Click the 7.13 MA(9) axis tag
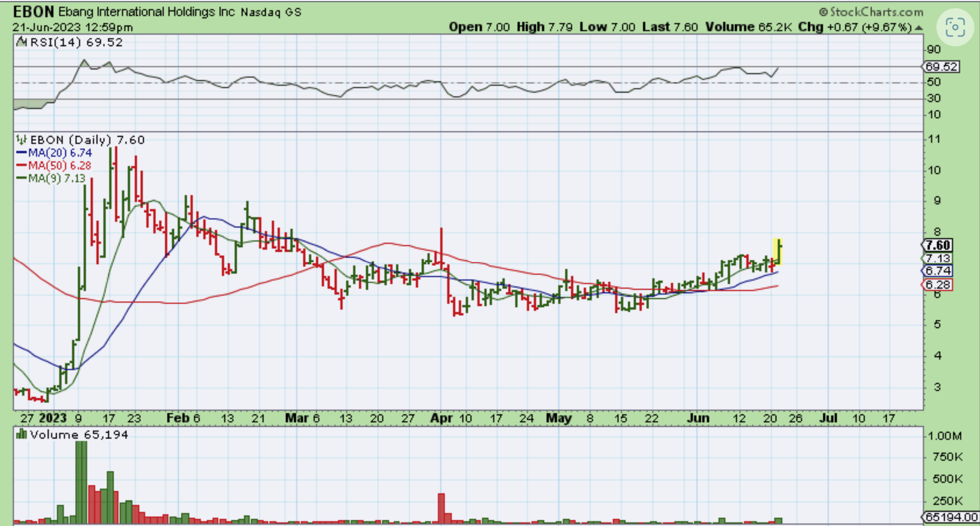The width and height of the screenshot is (980, 526). point(938,258)
